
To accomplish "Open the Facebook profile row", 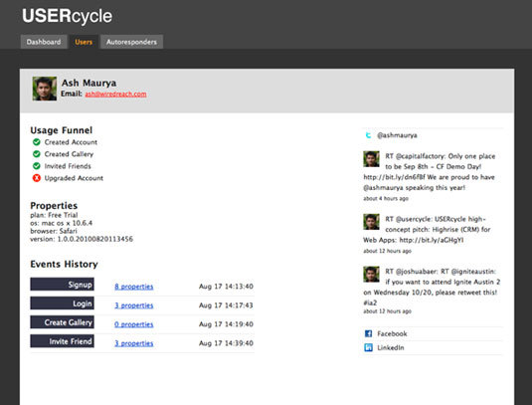I will pyautogui.click(x=433, y=333).
